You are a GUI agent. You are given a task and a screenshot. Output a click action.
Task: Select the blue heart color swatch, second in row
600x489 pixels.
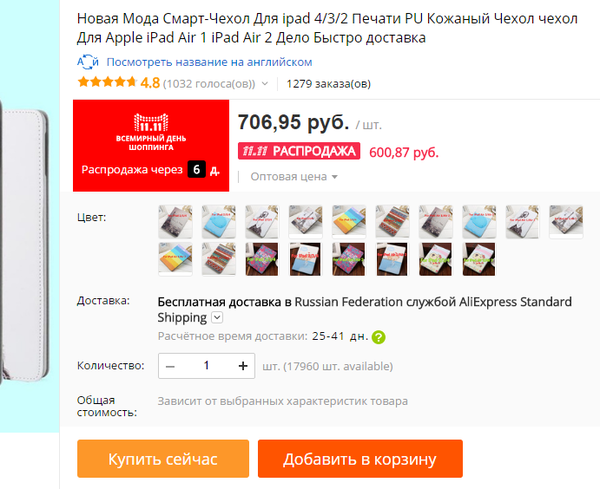218,222
